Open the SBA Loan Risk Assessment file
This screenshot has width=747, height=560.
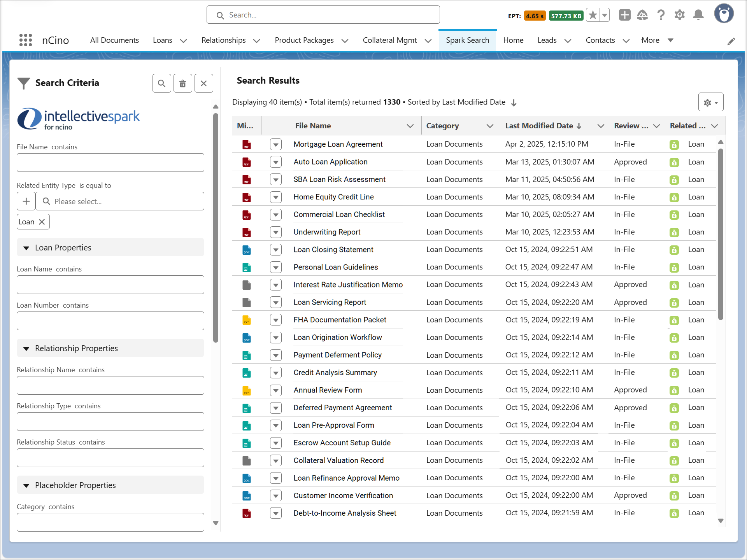click(339, 179)
